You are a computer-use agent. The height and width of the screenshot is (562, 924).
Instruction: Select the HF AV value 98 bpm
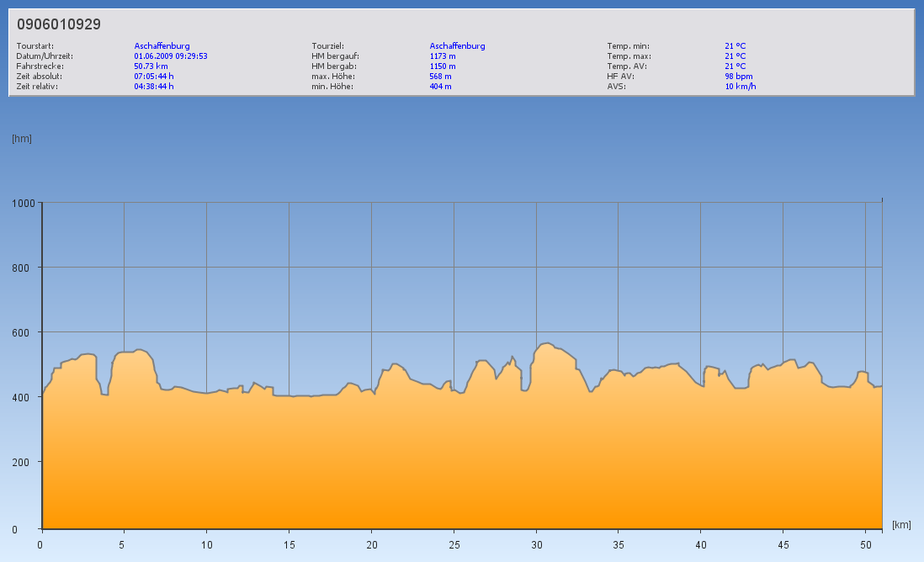pyautogui.click(x=739, y=77)
